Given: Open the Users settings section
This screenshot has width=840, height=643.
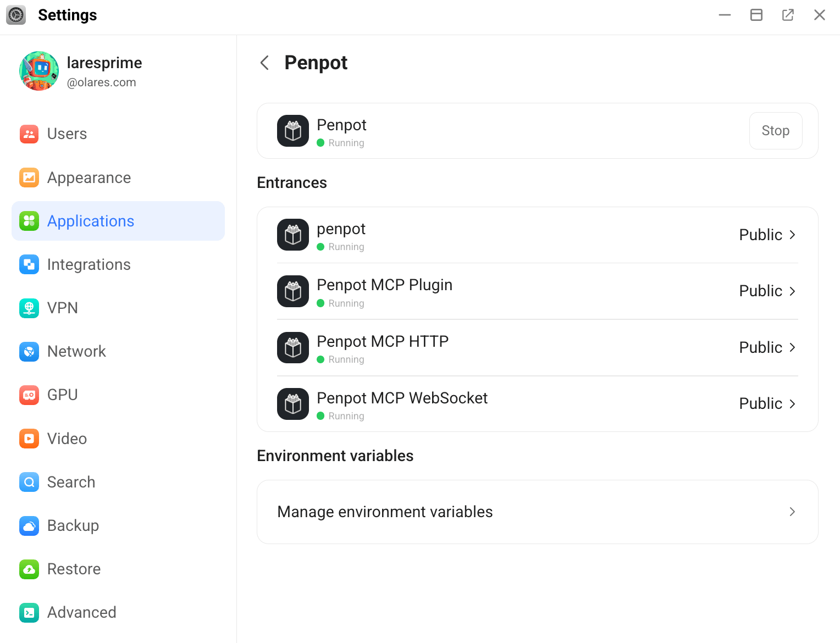Looking at the screenshot, I should pyautogui.click(x=118, y=134).
